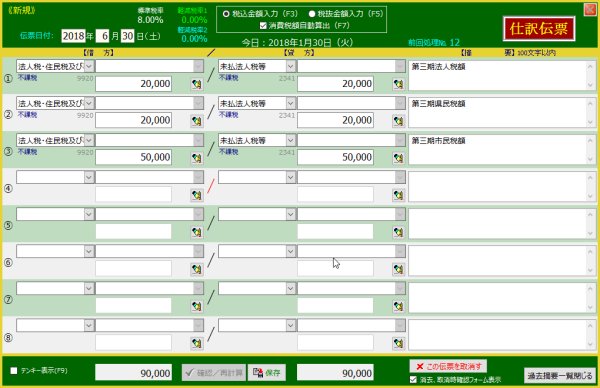600x388 pixels.
Task: Click row ② credit sub-account field
Action: (351, 103)
